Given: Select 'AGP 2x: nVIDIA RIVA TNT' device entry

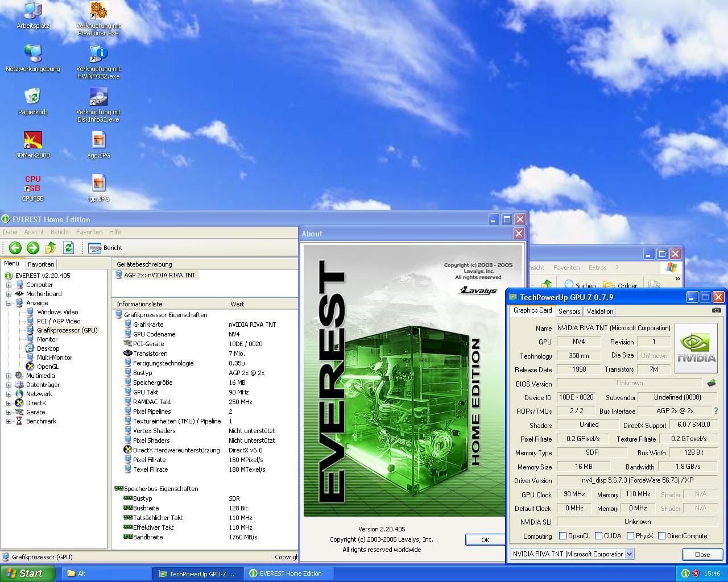Looking at the screenshot, I should click(157, 275).
